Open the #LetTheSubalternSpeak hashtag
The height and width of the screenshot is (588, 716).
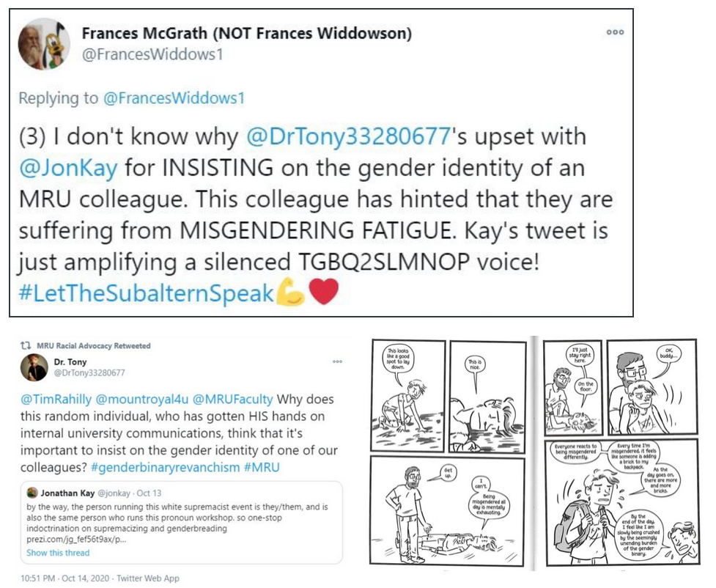[x=146, y=293]
